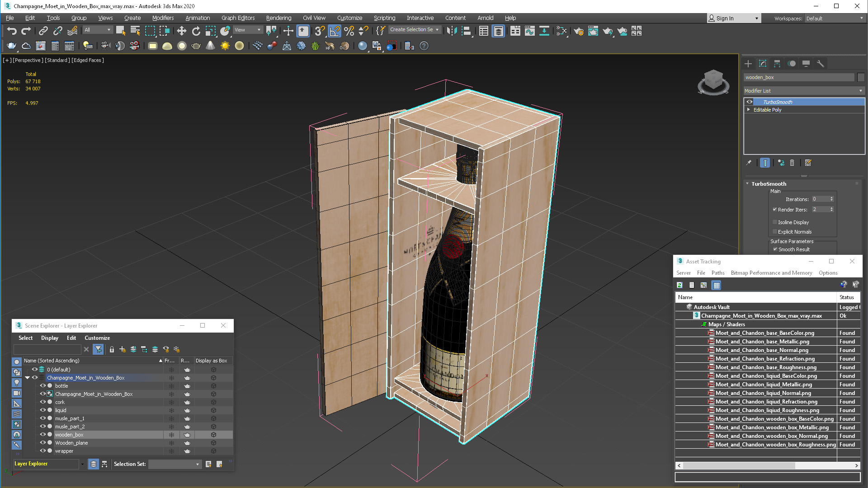Hide the cork object eye icon
This screenshot has height=488, width=868.
coord(43,402)
